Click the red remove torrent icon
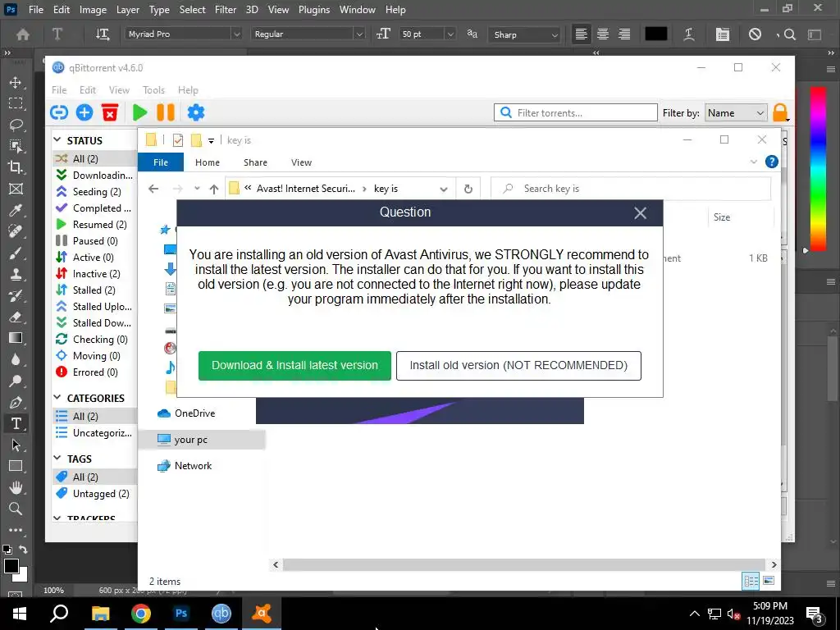This screenshot has height=630, width=840. coord(110,112)
